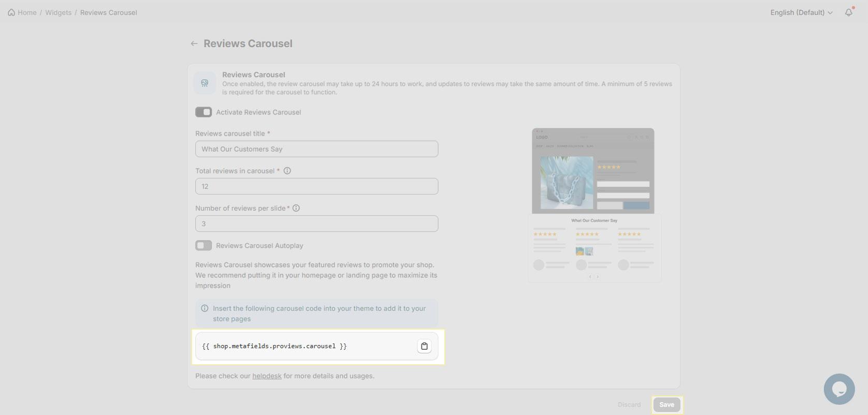Open the notifications bell
Screen dimensions: 868x415
[848, 12]
